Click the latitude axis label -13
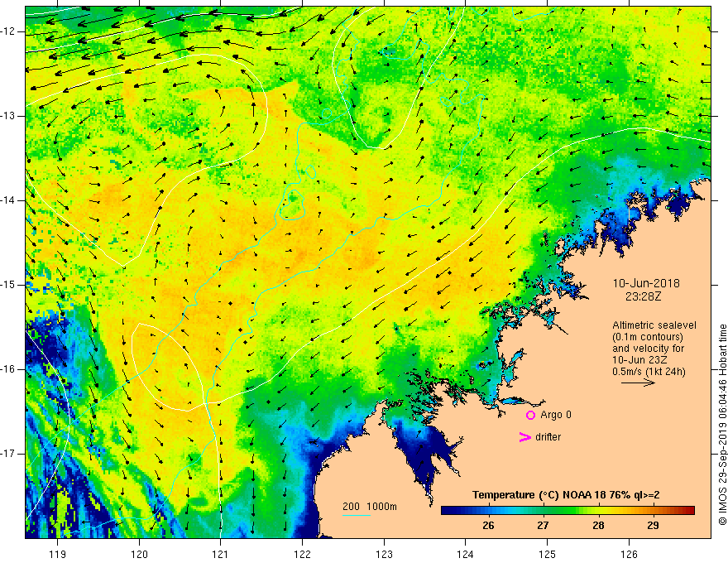The width and height of the screenshot is (728, 563). [8, 116]
